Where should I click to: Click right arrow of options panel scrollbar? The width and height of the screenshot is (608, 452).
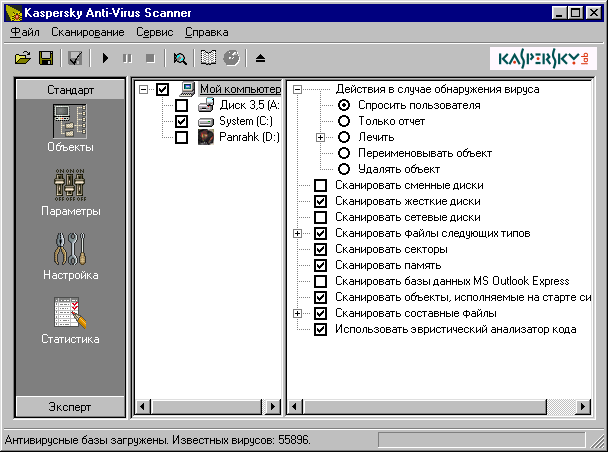point(582,407)
